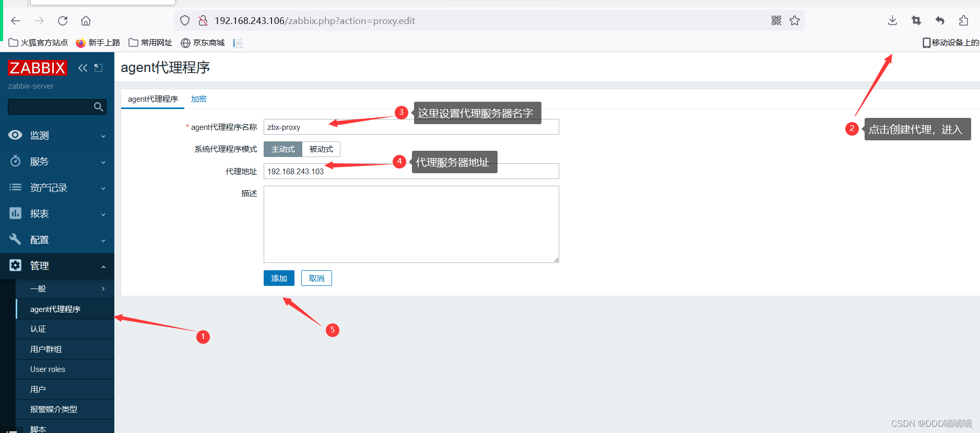Click the gear icon for 管理
The image size is (980, 433).
pyautogui.click(x=16, y=266)
